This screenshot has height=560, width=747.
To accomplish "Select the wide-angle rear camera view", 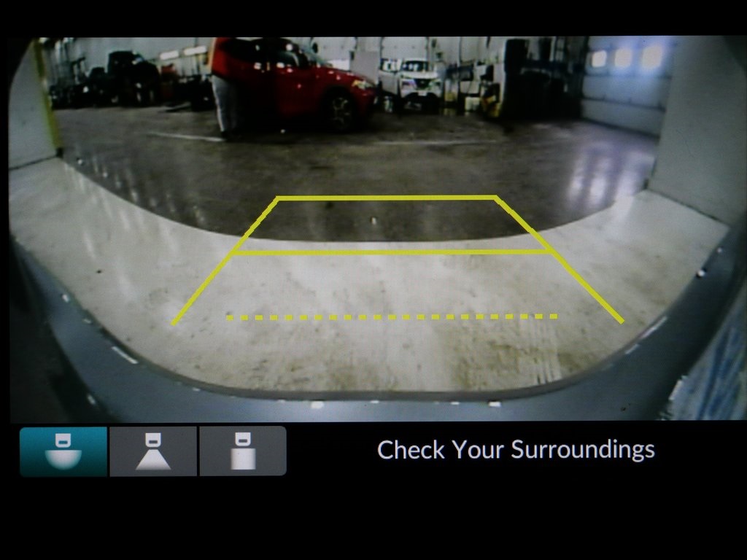I will point(63,451).
